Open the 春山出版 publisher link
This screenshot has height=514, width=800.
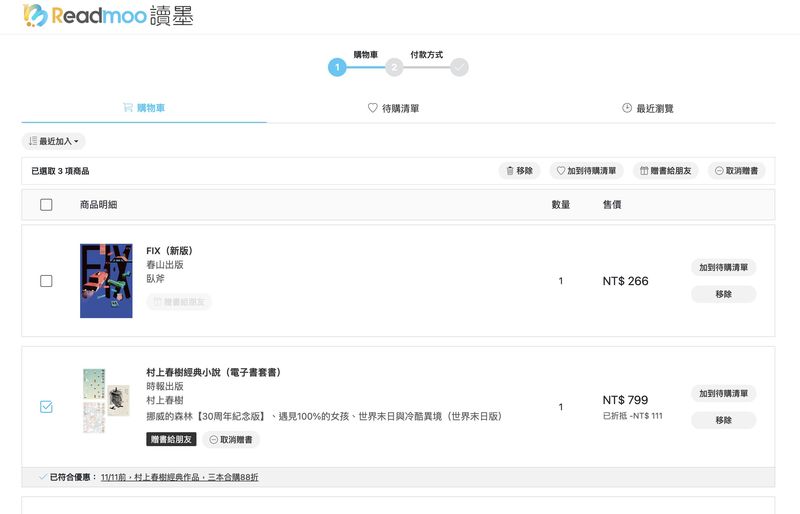pos(165,264)
